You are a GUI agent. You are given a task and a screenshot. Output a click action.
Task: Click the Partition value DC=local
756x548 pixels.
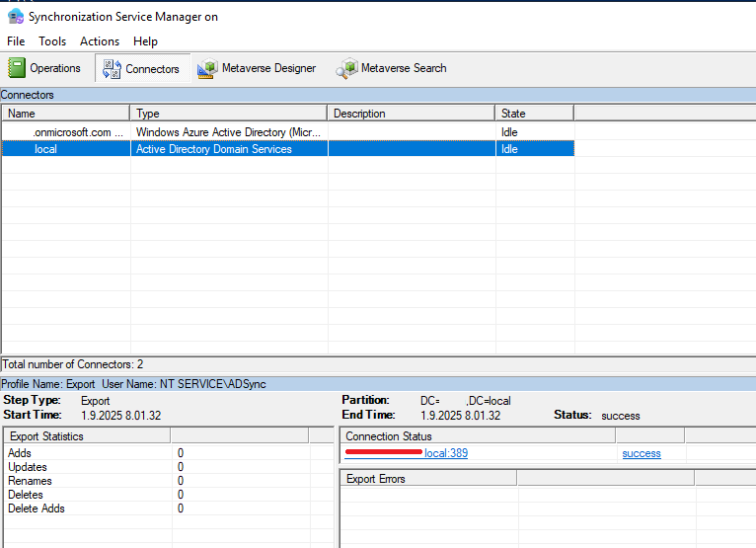465,401
